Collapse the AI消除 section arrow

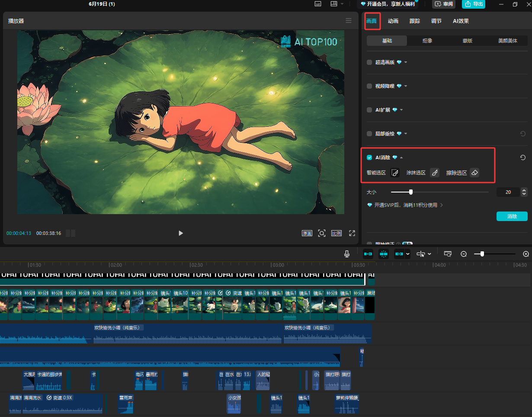(x=401, y=157)
